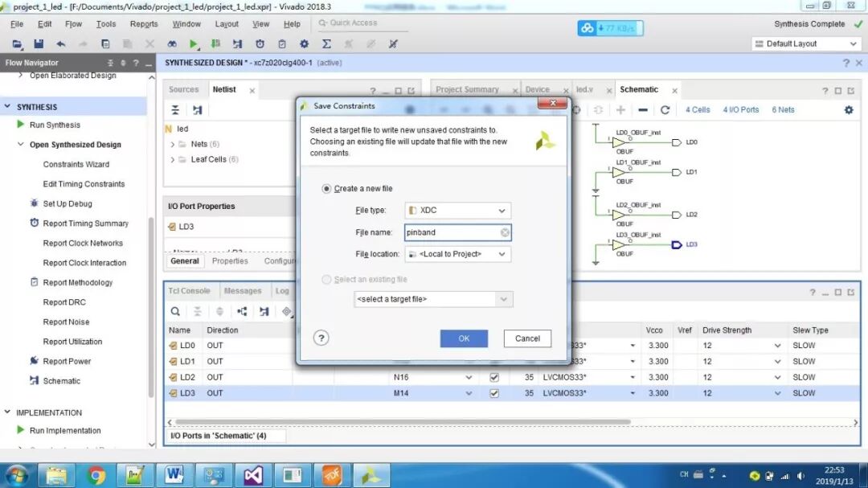The image size is (868, 488).
Task: Click the Settings gear toolbar icon
Action: (304, 43)
